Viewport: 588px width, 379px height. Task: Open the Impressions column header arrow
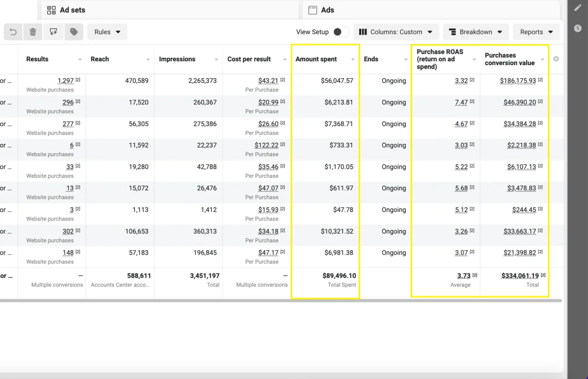(x=216, y=60)
